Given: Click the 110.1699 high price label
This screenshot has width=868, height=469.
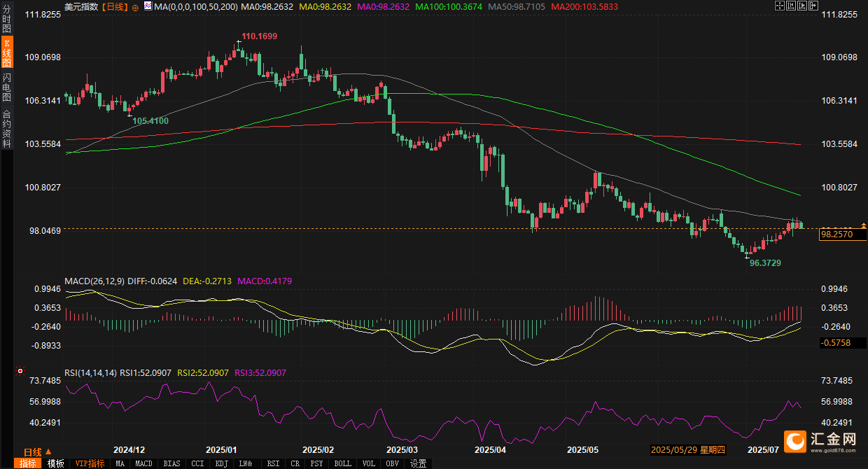Looking at the screenshot, I should 260,36.
